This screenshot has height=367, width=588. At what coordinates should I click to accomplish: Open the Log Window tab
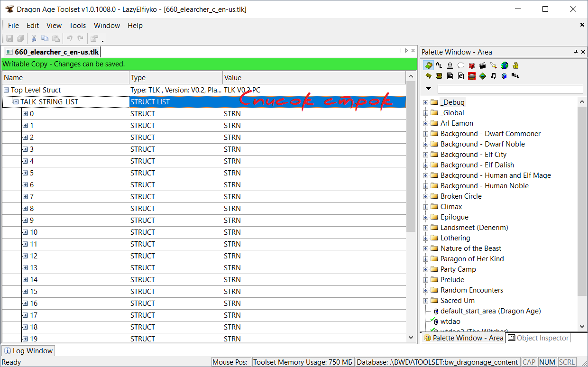coord(28,351)
